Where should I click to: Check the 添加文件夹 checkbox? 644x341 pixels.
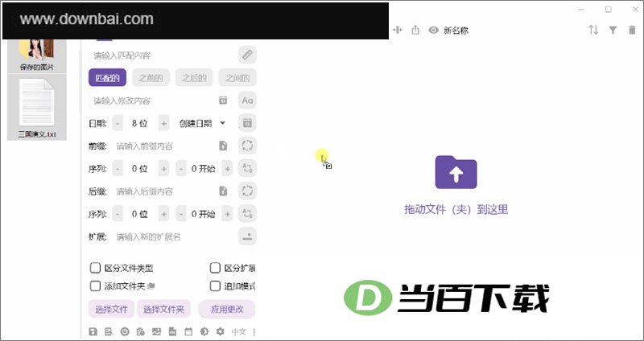[x=95, y=286]
